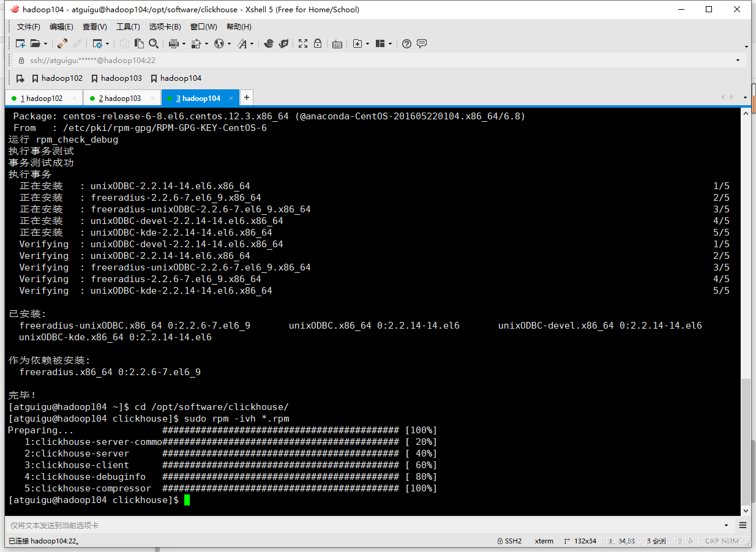The height and width of the screenshot is (552, 756).
Task: Click the layout arrangement icon
Action: click(x=380, y=43)
